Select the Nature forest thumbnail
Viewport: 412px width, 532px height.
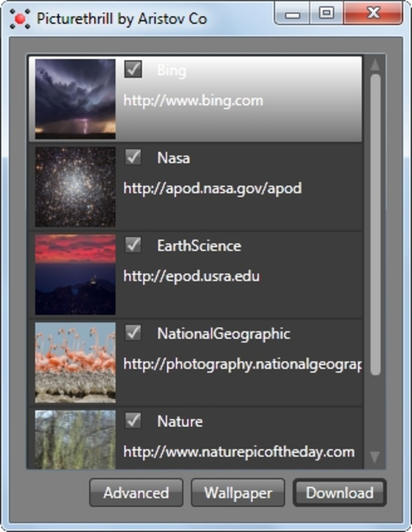click(x=75, y=440)
